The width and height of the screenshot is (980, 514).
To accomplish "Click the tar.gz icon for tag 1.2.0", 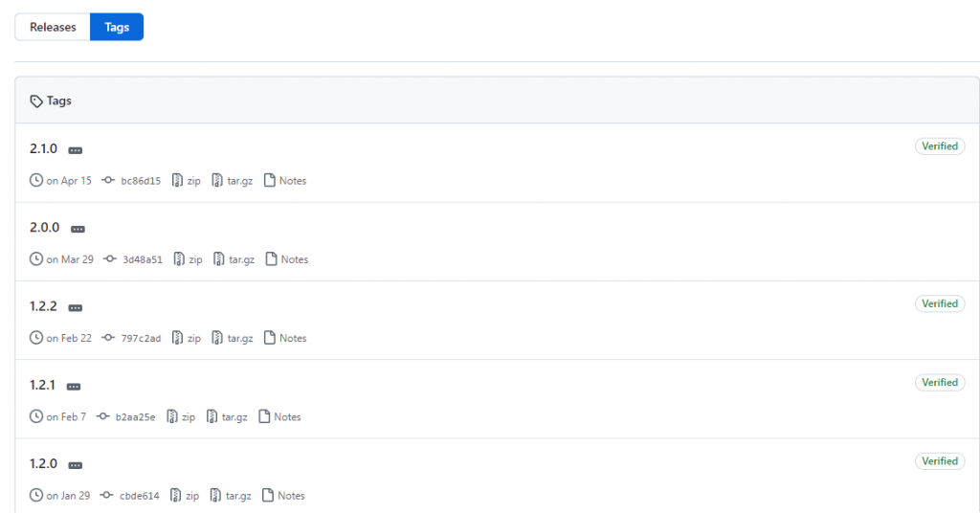I will pyautogui.click(x=215, y=495).
